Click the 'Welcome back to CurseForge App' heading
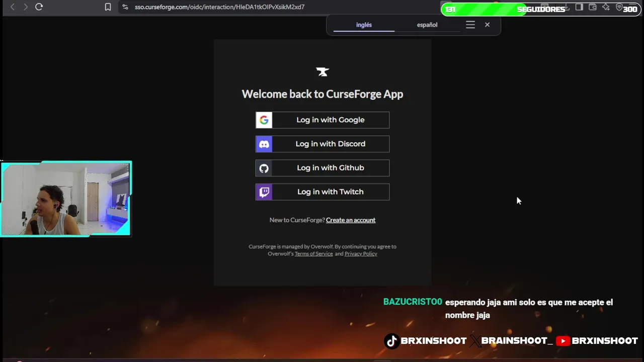The image size is (644, 362). 323,94
